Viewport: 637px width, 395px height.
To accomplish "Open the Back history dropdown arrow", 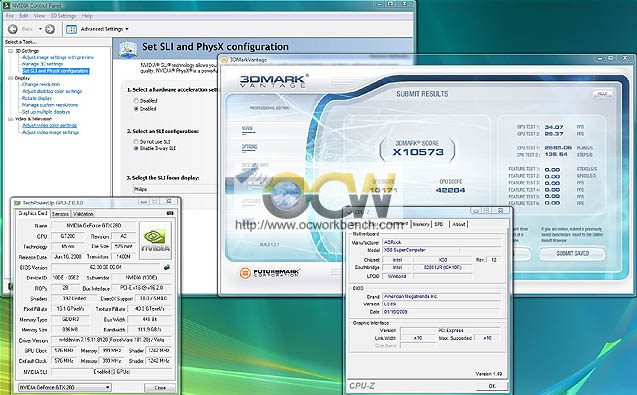I will click(40, 29).
